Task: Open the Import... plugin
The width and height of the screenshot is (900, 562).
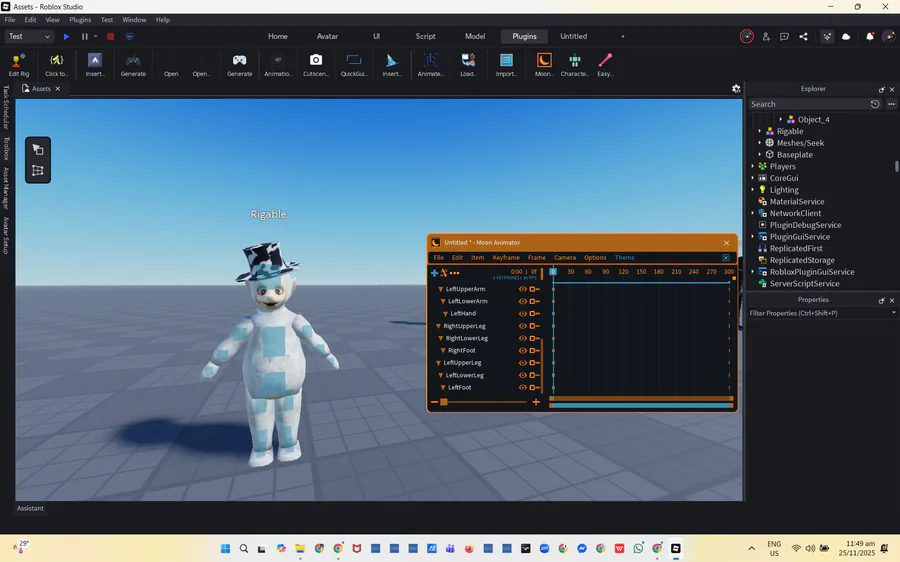Action: tap(506, 64)
